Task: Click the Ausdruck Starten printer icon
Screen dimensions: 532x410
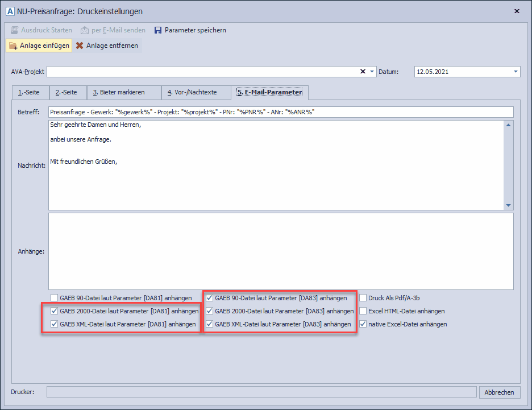Action: (15, 30)
